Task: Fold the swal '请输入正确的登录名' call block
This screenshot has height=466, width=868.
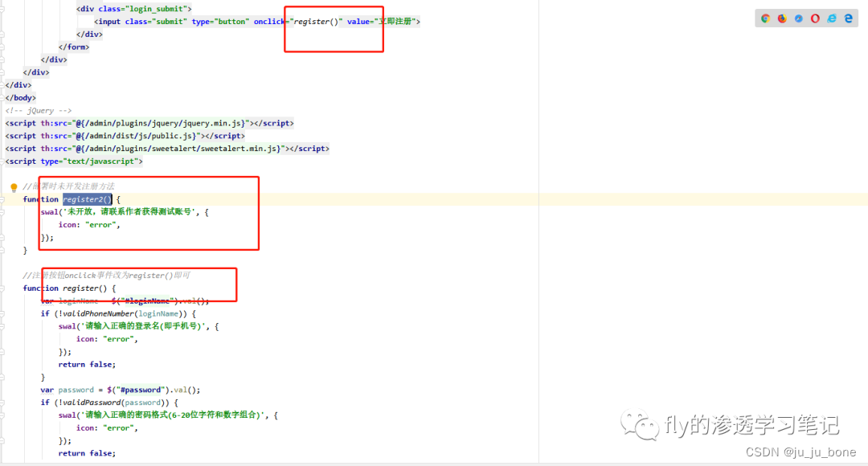Action: tap(2, 326)
